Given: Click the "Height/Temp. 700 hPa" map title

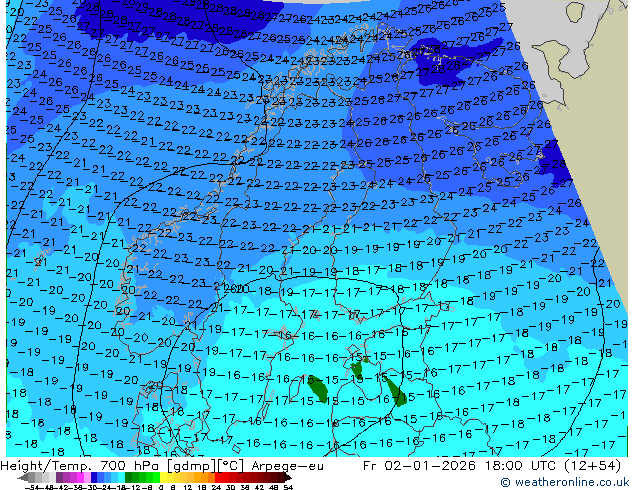Looking at the screenshot, I should [79, 466].
